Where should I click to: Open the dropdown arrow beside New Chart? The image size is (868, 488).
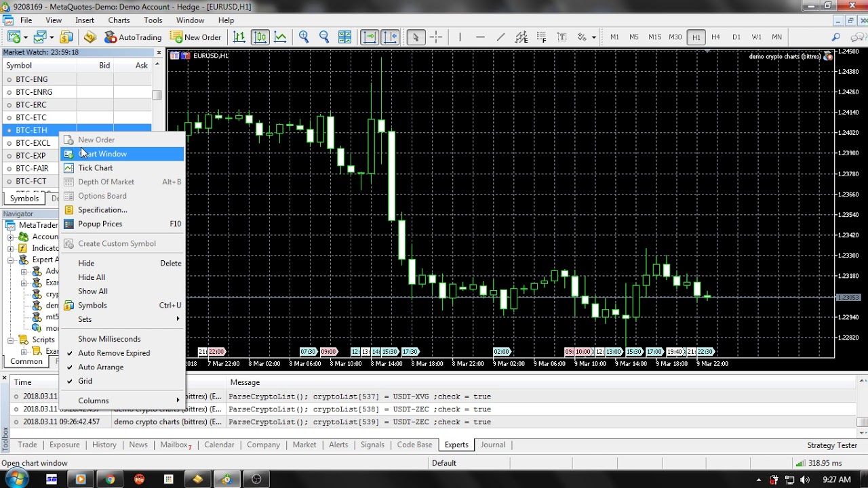pos(24,37)
